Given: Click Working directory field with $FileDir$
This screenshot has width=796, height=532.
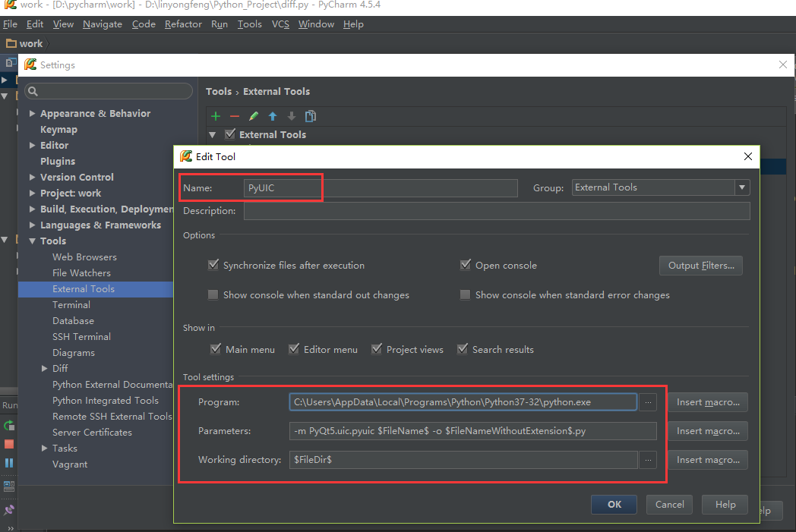Looking at the screenshot, I should (463, 460).
